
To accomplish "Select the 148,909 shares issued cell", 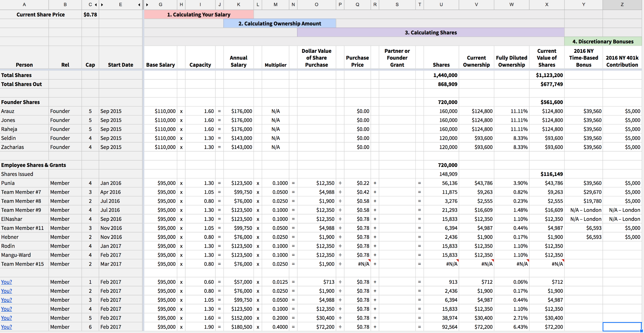I will pos(441,174).
